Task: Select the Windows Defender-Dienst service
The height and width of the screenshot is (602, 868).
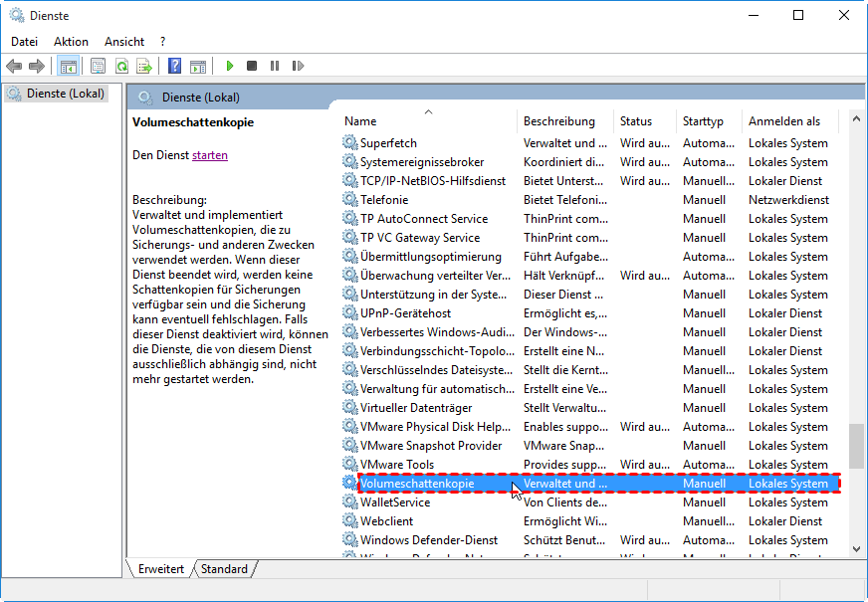Action: point(590,539)
